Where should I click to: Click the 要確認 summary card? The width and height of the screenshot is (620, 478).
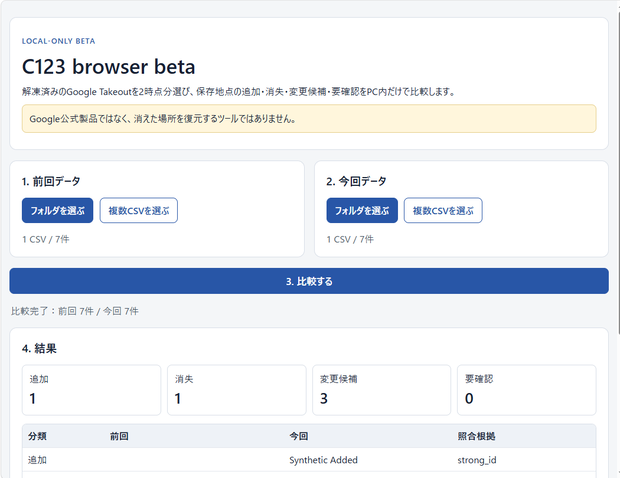(x=527, y=390)
